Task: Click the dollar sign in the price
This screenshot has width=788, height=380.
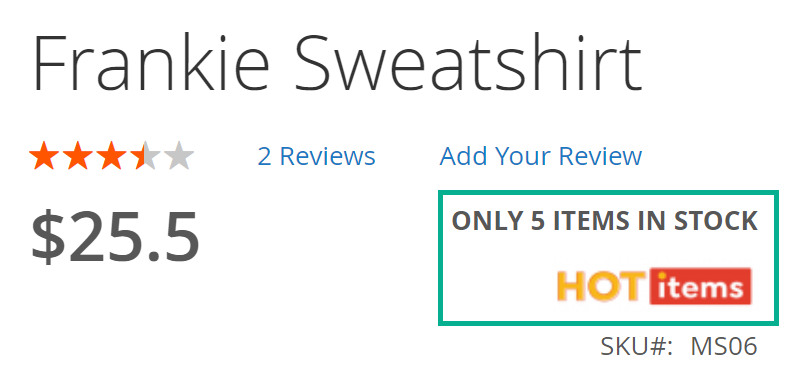Action: (48, 237)
